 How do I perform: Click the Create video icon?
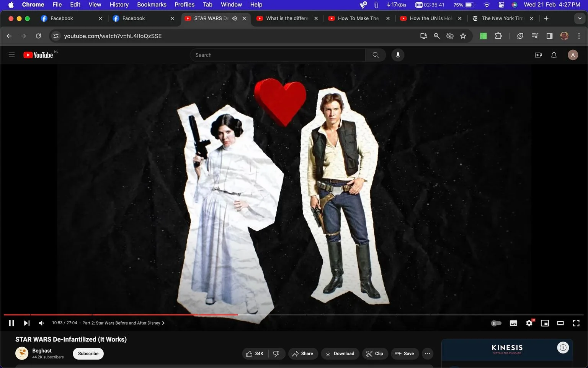point(538,55)
